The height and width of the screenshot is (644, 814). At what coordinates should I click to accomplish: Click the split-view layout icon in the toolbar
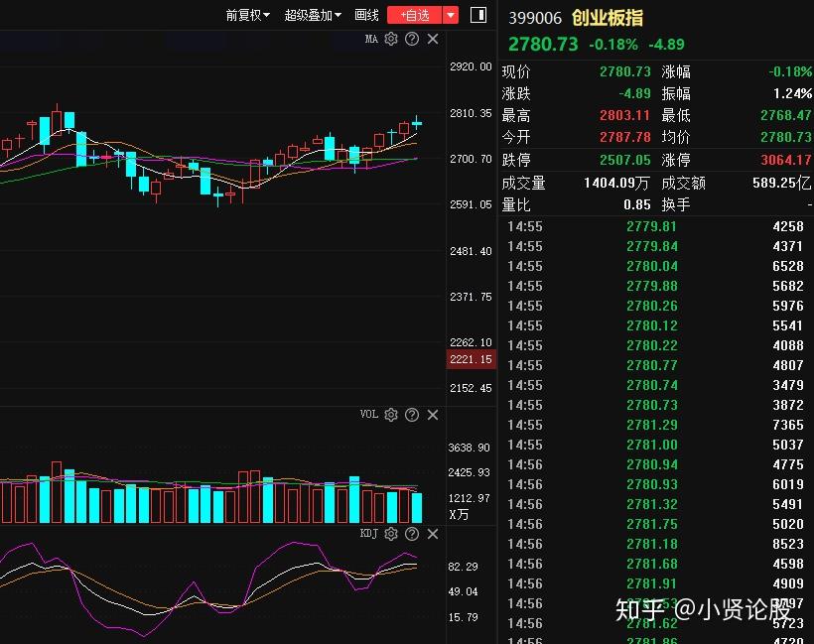click(x=478, y=14)
